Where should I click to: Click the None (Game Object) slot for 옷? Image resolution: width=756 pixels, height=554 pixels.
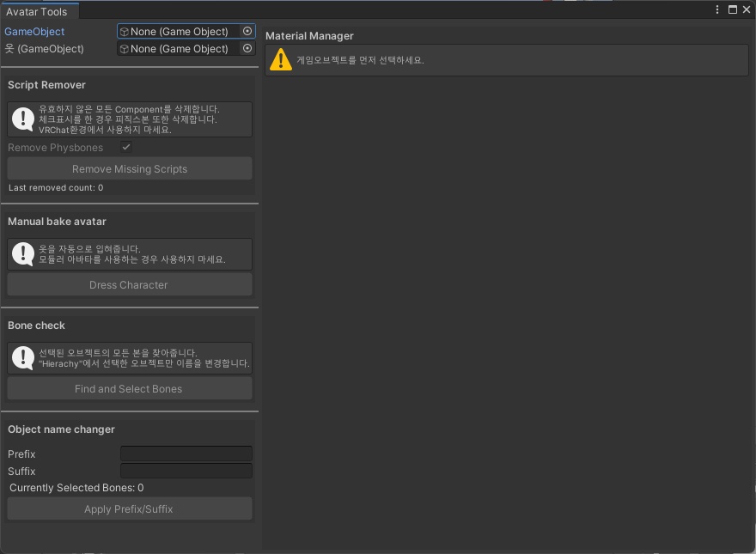coord(182,49)
